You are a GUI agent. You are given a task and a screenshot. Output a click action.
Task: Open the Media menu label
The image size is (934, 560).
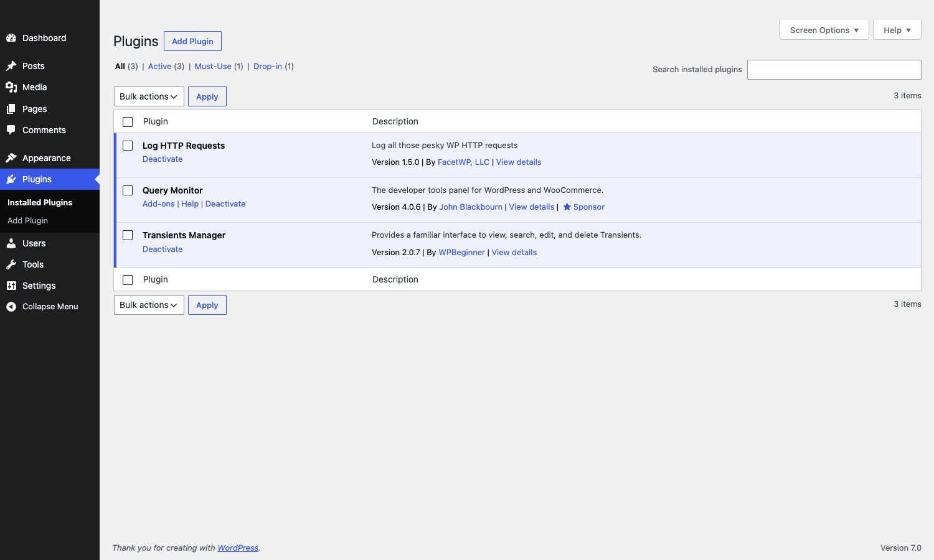35,87
